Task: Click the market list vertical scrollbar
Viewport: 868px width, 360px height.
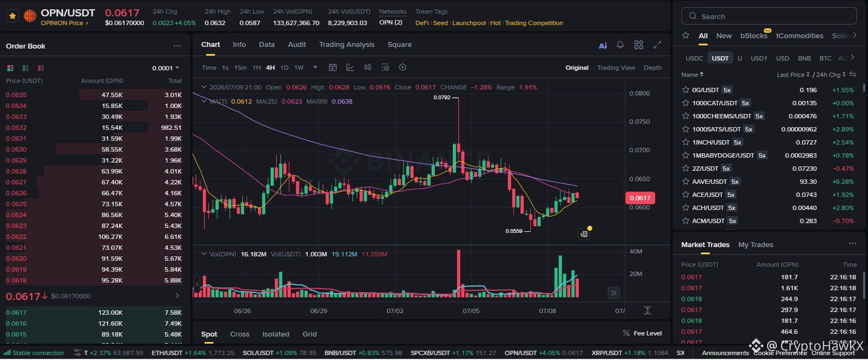Action: click(864, 87)
